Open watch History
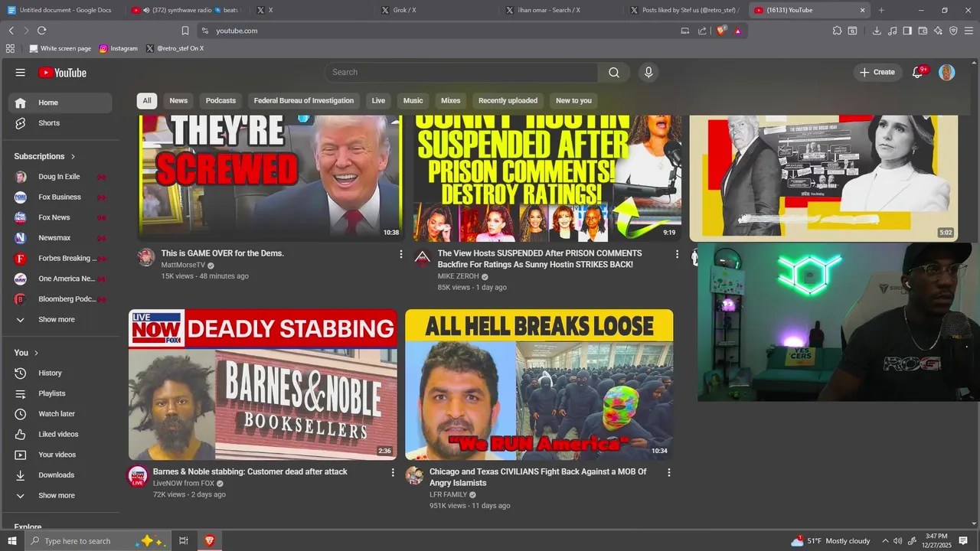980x551 pixels. 60,373
